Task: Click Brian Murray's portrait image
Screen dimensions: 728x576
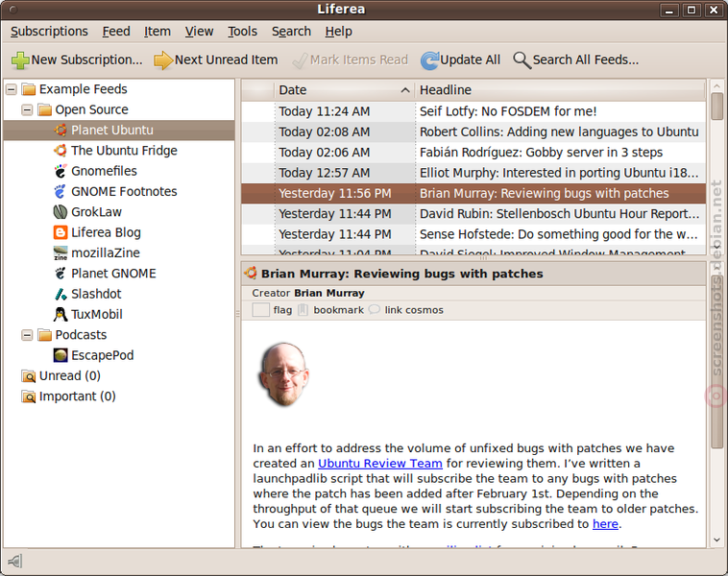Action: (283, 374)
